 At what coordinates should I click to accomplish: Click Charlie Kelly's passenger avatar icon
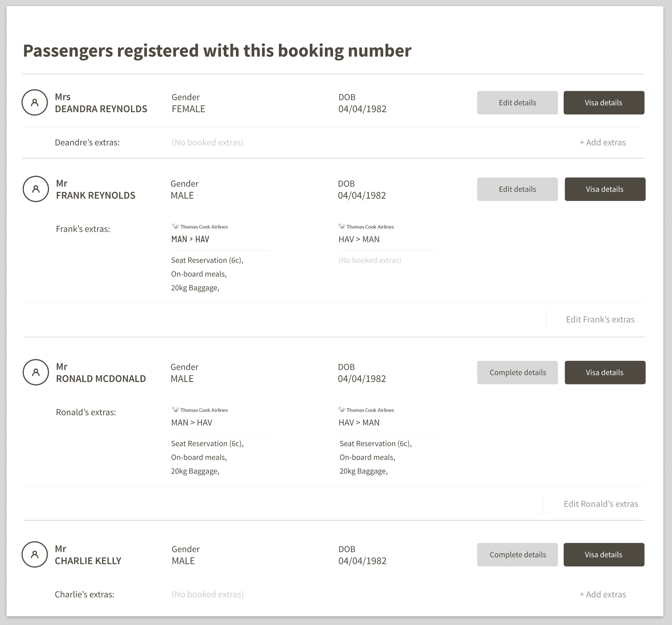pos(35,554)
